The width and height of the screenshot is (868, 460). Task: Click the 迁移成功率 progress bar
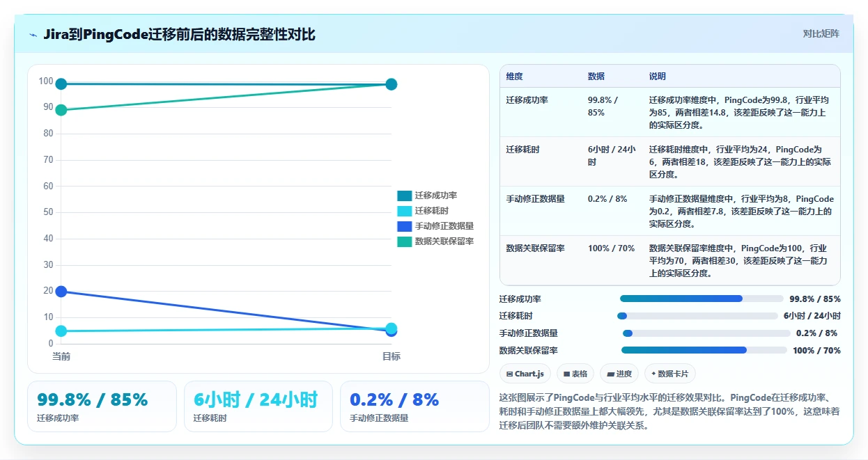click(x=702, y=299)
